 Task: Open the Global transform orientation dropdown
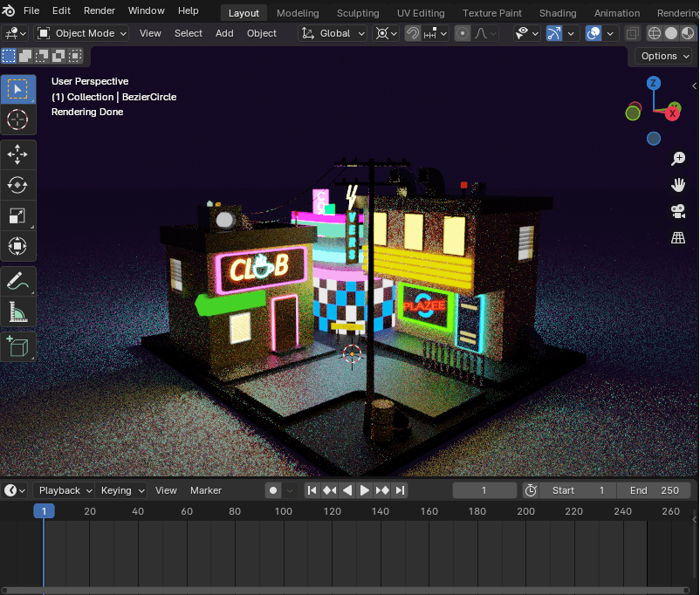click(334, 33)
